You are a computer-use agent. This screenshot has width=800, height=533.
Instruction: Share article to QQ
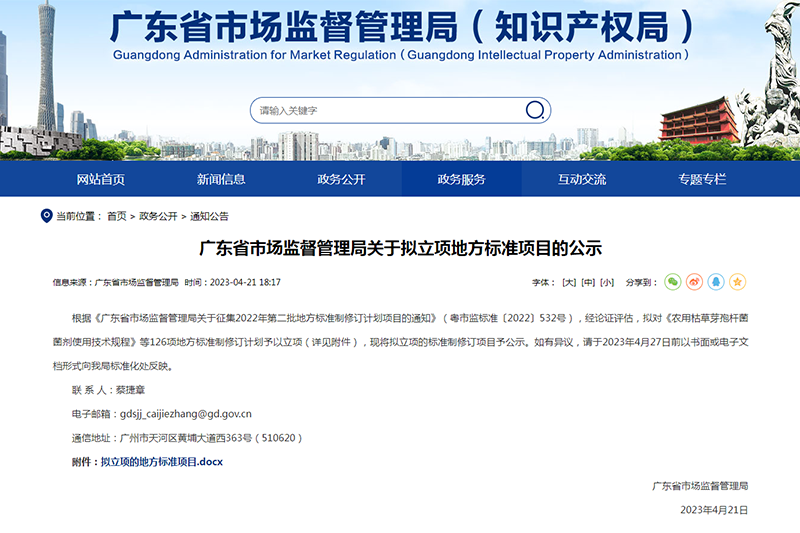(x=715, y=283)
